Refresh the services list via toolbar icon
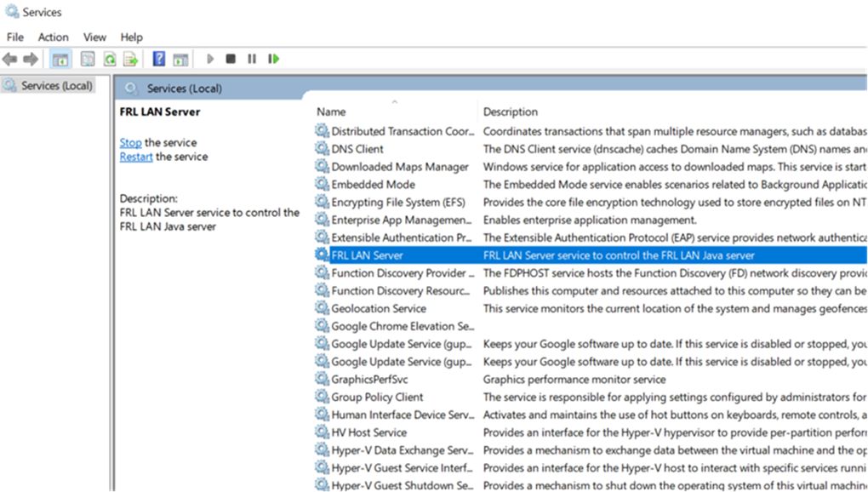868x492 pixels. [109, 58]
